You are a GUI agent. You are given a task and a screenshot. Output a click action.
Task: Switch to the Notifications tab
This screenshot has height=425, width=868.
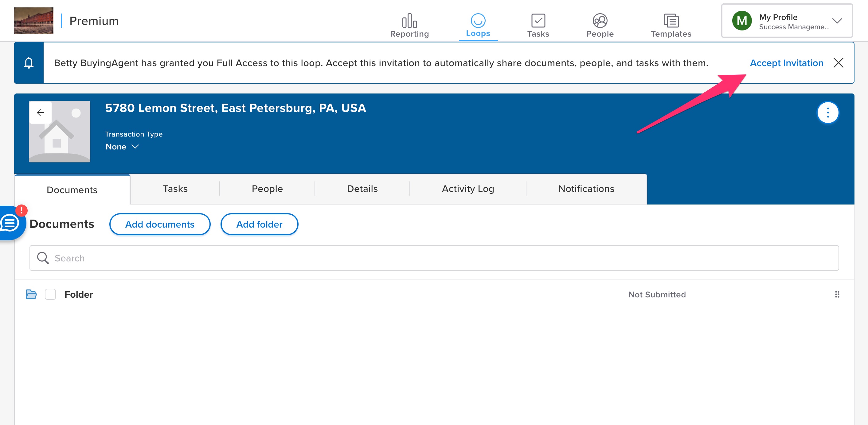tap(586, 189)
